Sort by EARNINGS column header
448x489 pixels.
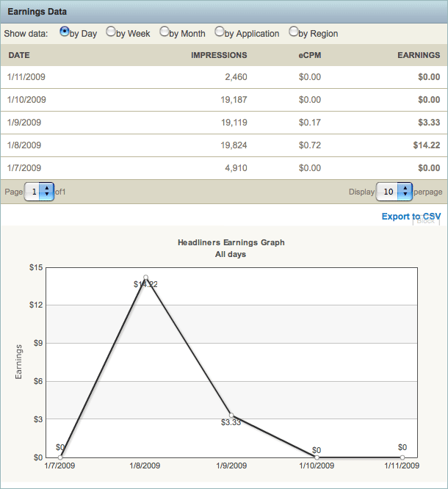tap(419, 55)
